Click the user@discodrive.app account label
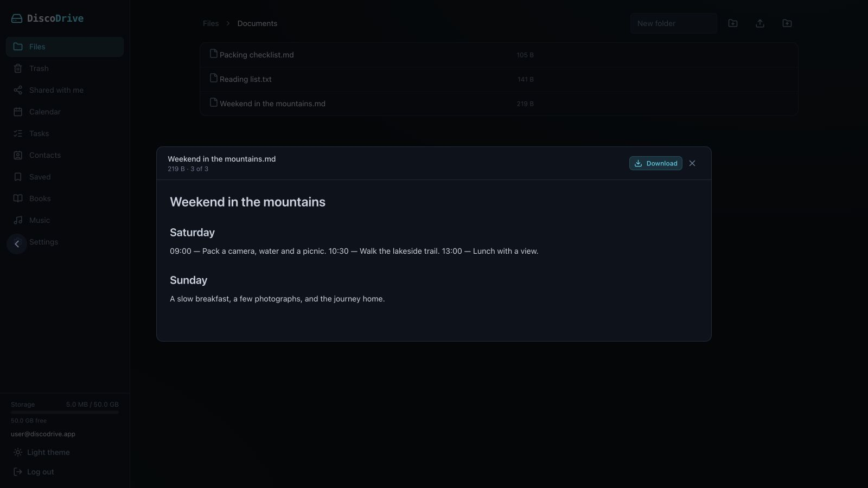Image resolution: width=868 pixels, height=488 pixels. (x=43, y=434)
